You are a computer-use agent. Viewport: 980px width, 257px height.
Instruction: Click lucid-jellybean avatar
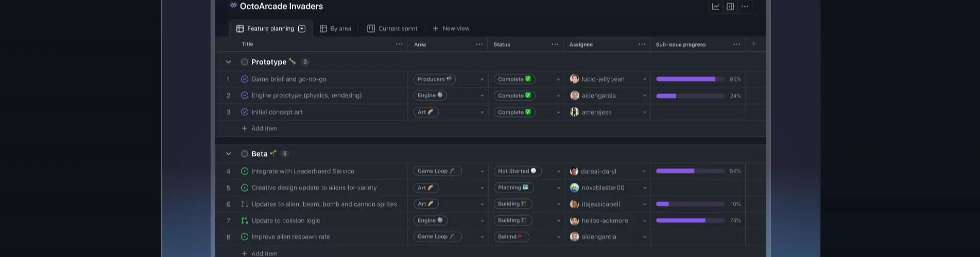click(574, 79)
